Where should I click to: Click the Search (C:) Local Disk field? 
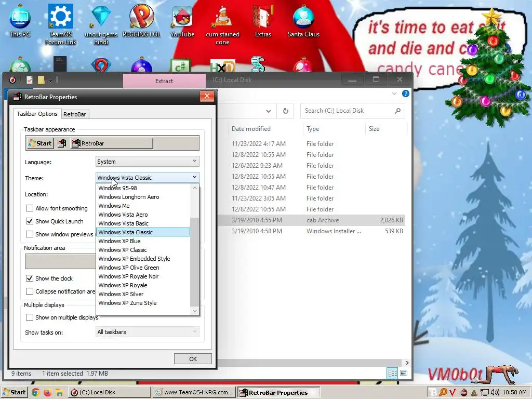(353, 111)
